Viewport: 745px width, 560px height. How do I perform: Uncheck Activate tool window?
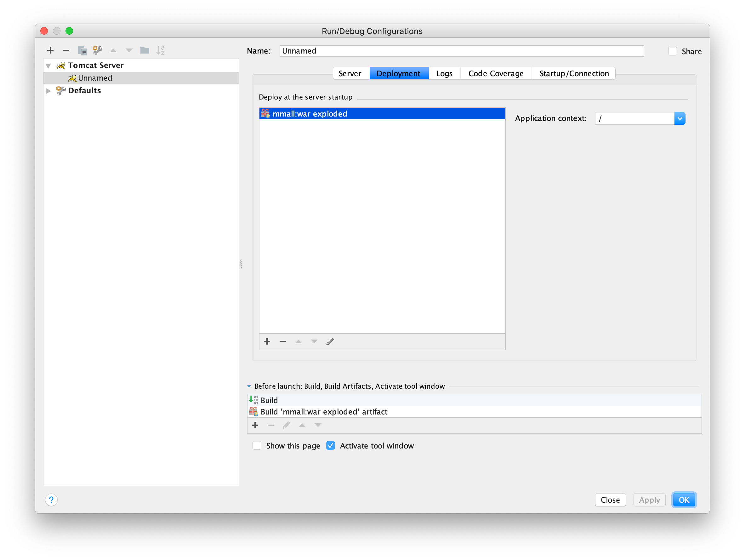[331, 446]
